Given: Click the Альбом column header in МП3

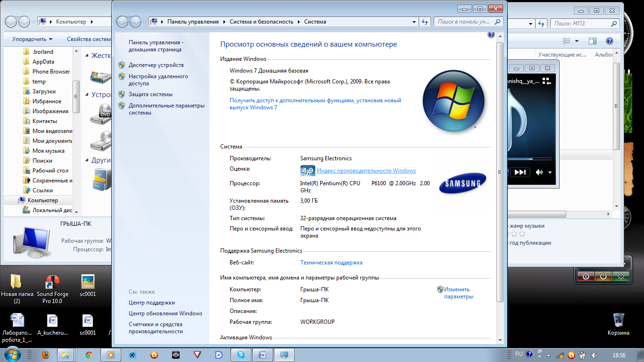Looking at the screenshot, I should (x=603, y=55).
